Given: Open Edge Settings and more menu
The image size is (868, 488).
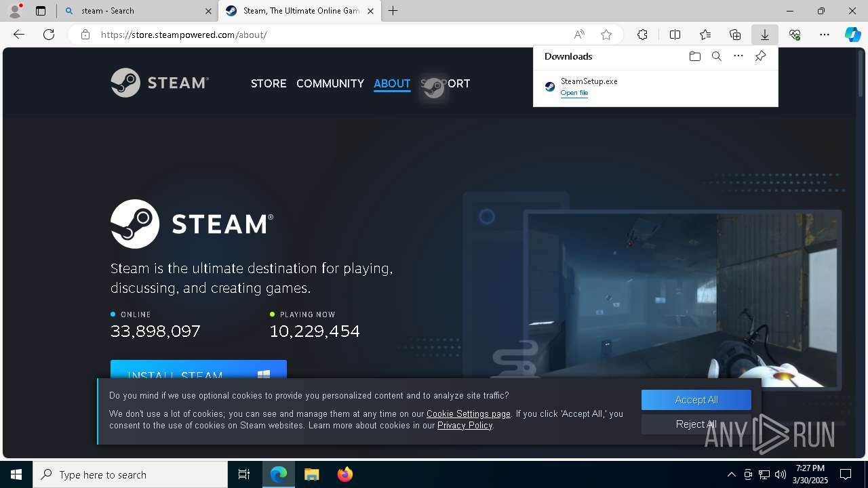Looking at the screenshot, I should [825, 35].
